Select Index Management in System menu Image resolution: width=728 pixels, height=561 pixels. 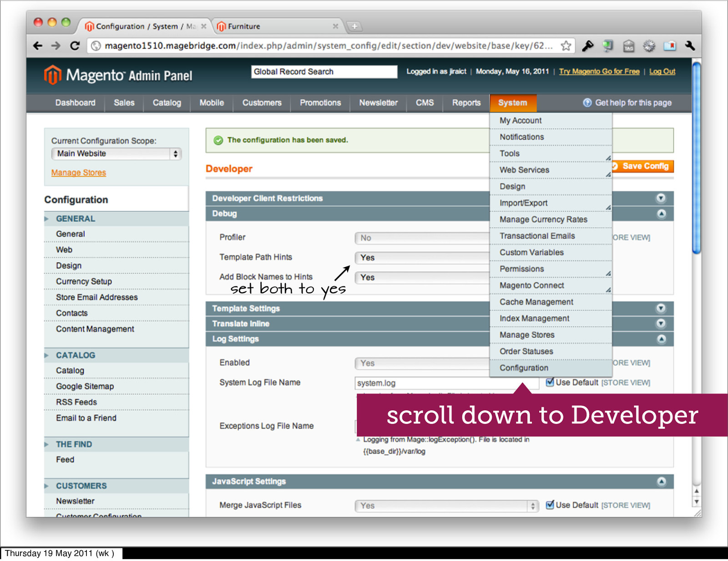coord(551,318)
